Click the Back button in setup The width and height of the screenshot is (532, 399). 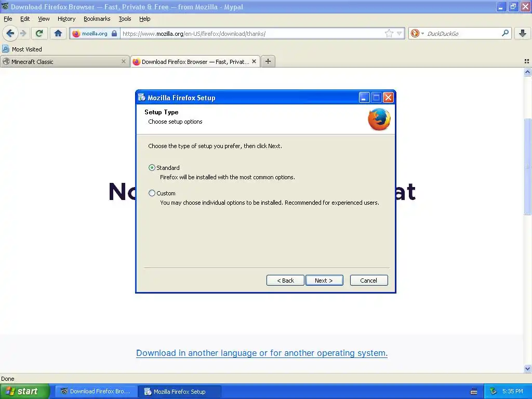coord(285,280)
